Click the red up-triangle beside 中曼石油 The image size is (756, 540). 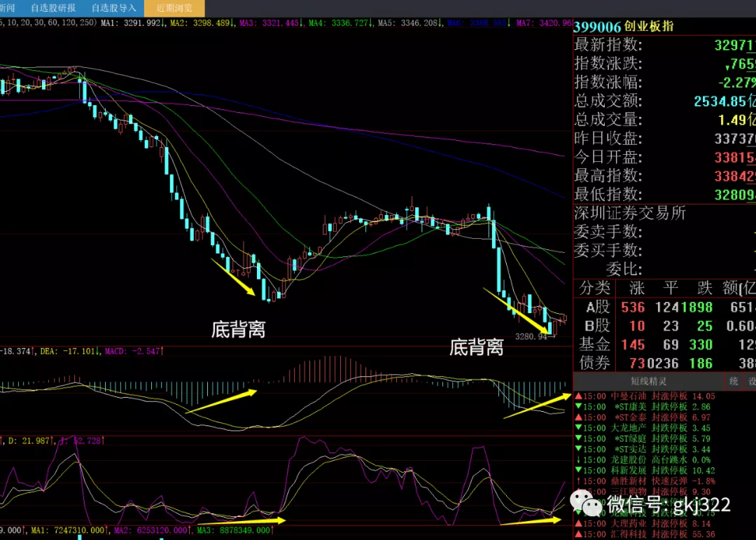(578, 395)
